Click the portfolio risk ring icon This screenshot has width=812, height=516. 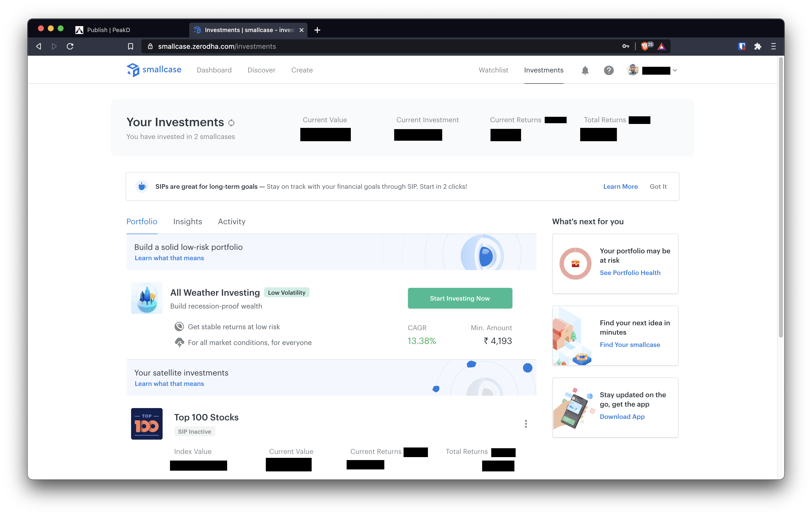click(575, 263)
